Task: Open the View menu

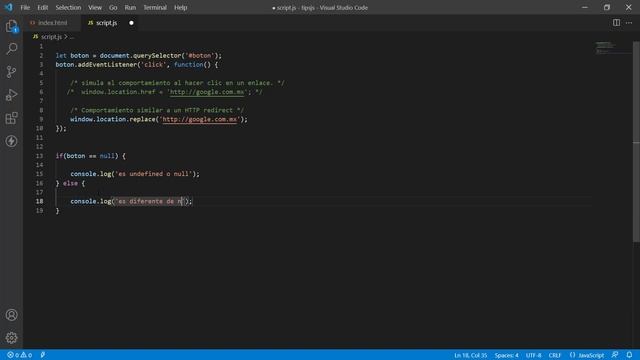Action: pos(95,7)
